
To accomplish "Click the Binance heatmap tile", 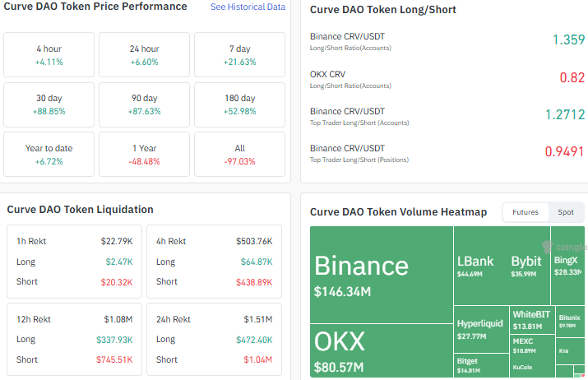I will [382, 275].
